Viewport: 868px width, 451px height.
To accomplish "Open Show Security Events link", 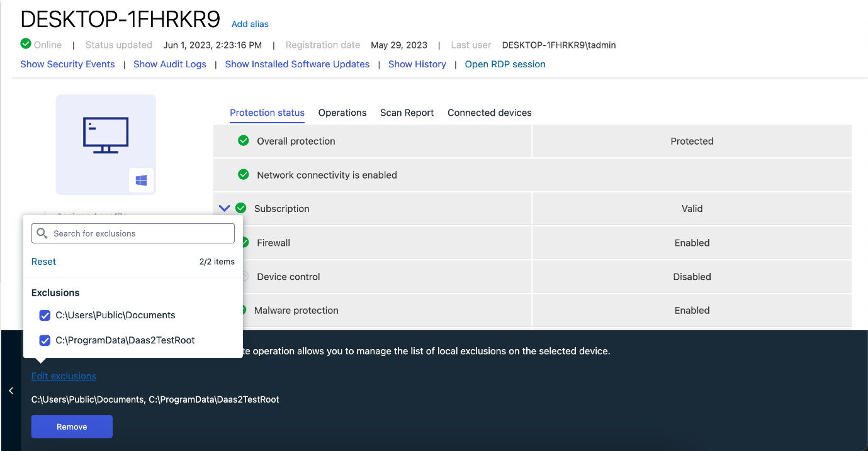I will [x=67, y=64].
